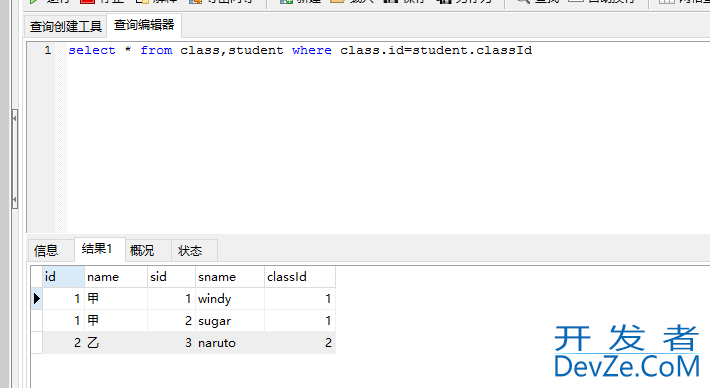Click the id column header
The image size is (710, 388).
[x=63, y=277]
